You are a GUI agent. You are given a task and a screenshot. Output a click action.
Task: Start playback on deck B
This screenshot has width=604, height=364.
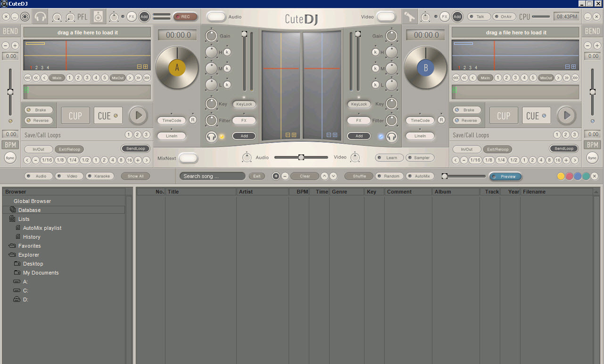coord(566,115)
